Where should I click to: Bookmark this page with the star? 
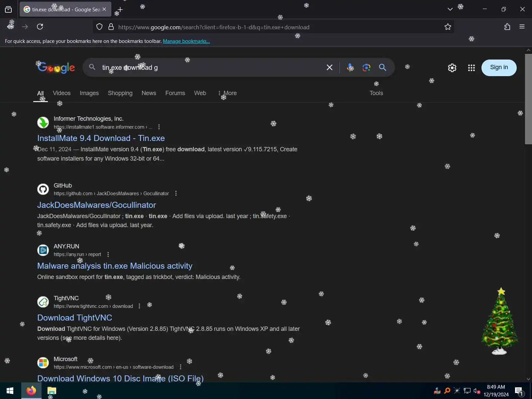click(448, 27)
